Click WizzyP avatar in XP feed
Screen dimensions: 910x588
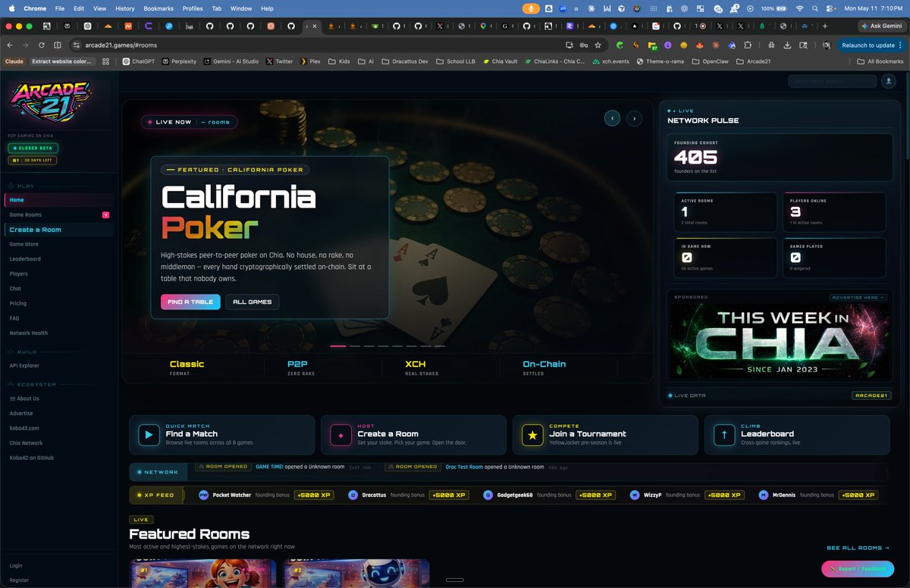635,495
